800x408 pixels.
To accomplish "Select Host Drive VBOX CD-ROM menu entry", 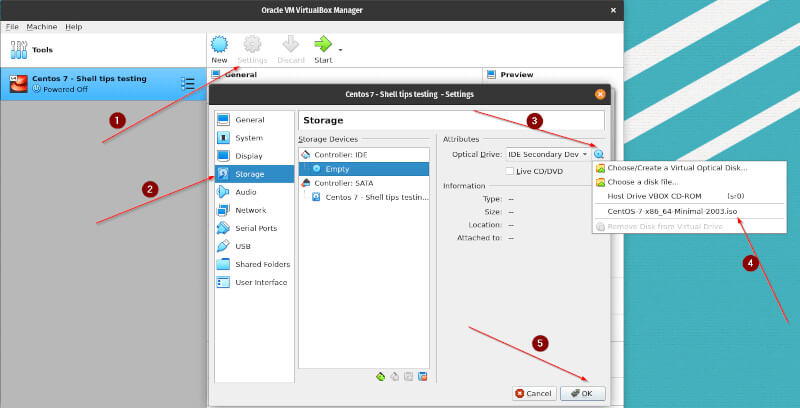I will click(x=689, y=196).
